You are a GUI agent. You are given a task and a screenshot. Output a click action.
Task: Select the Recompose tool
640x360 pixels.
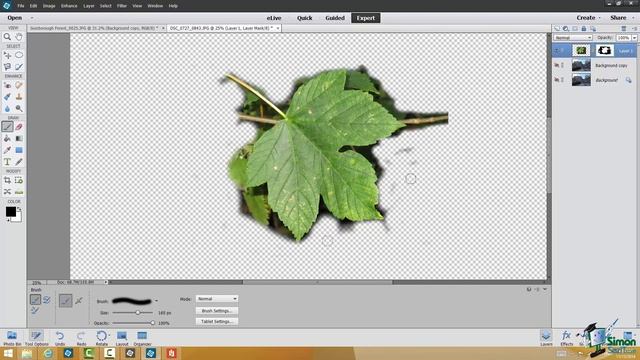click(19, 180)
